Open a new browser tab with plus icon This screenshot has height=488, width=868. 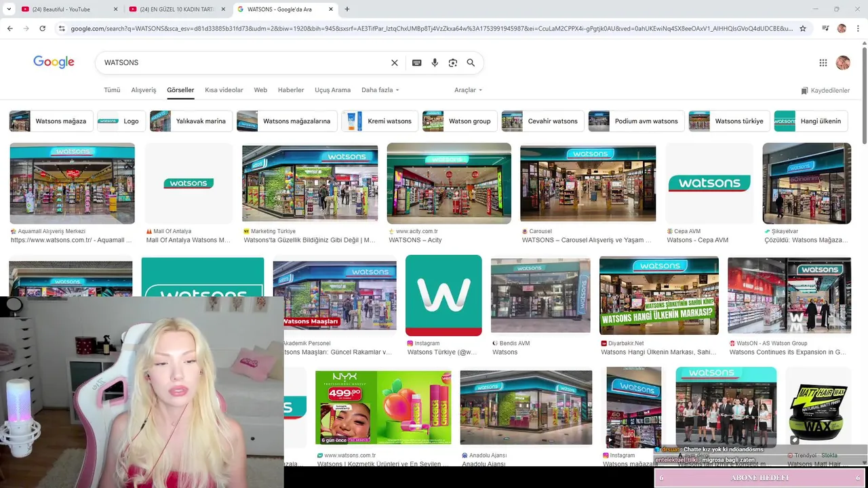click(x=347, y=9)
